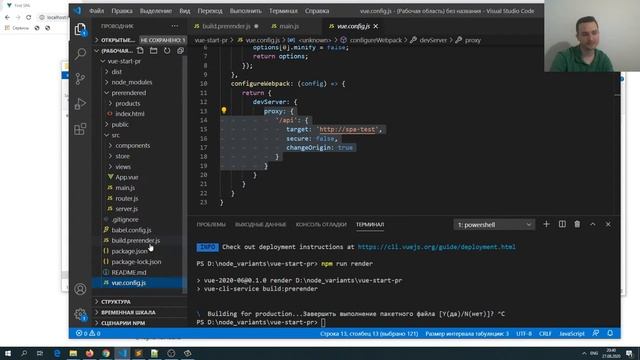Screen dimensions: 640x360
Task: Expand the products folder
Action: tap(127, 104)
